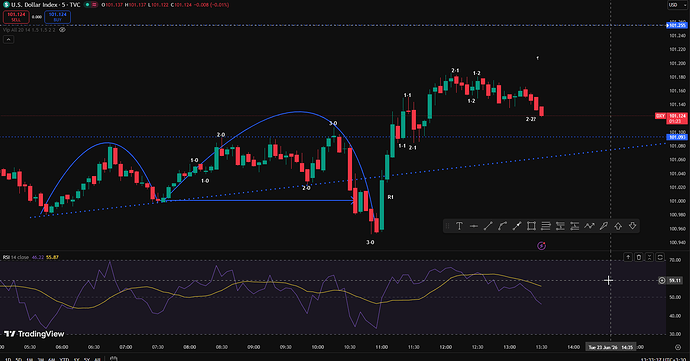
Task: Click the 101.200 value on price scale
Action: coord(677,63)
